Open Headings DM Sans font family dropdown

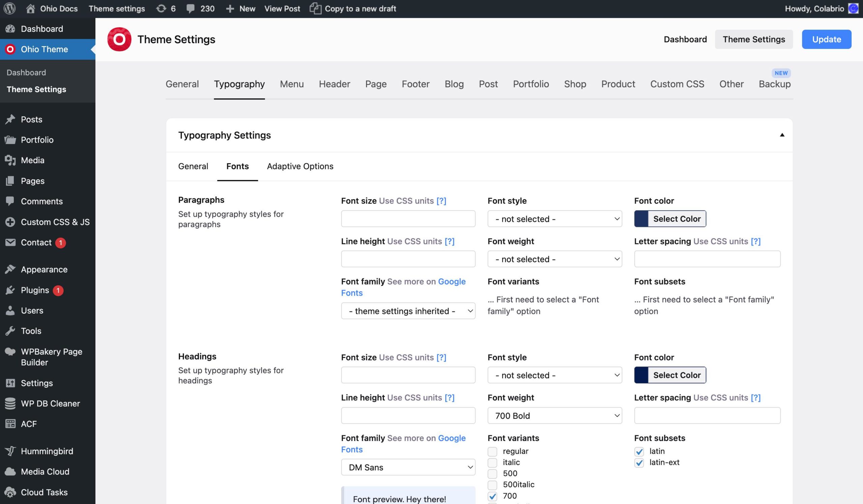[x=408, y=467]
